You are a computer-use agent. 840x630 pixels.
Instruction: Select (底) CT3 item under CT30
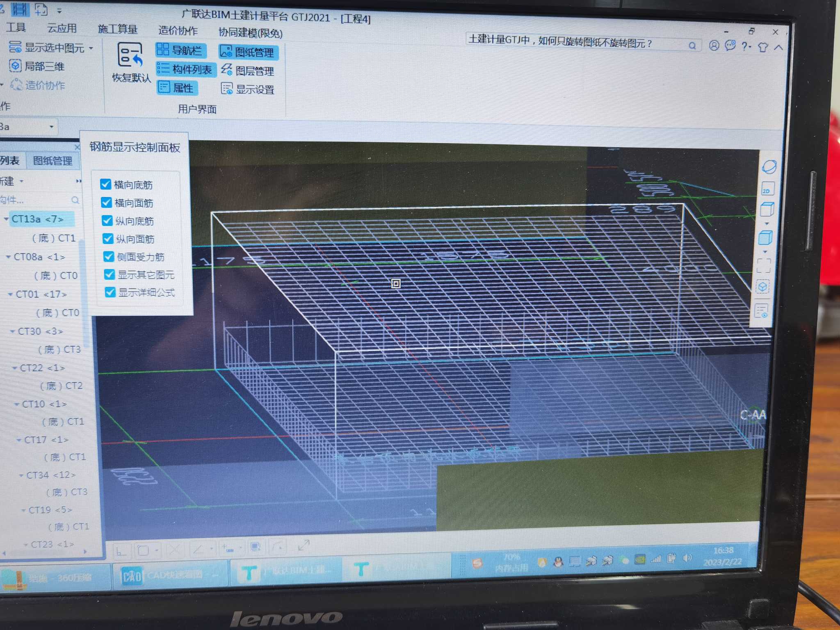click(x=59, y=349)
